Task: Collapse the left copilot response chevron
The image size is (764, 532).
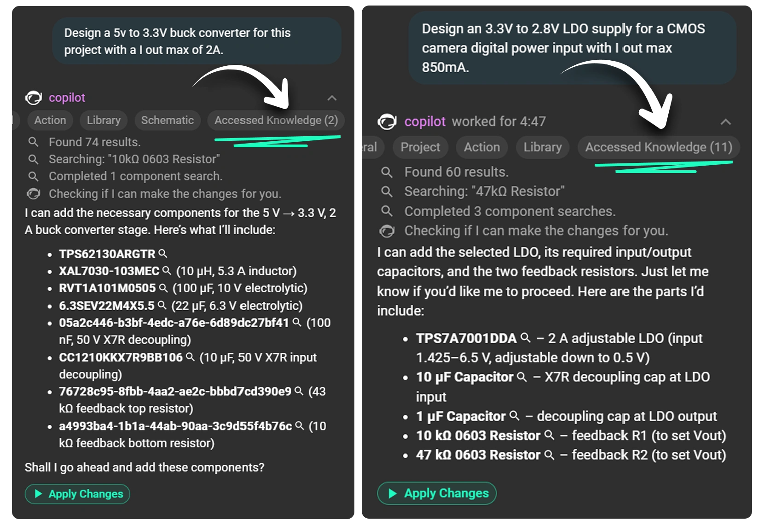Action: (x=332, y=98)
